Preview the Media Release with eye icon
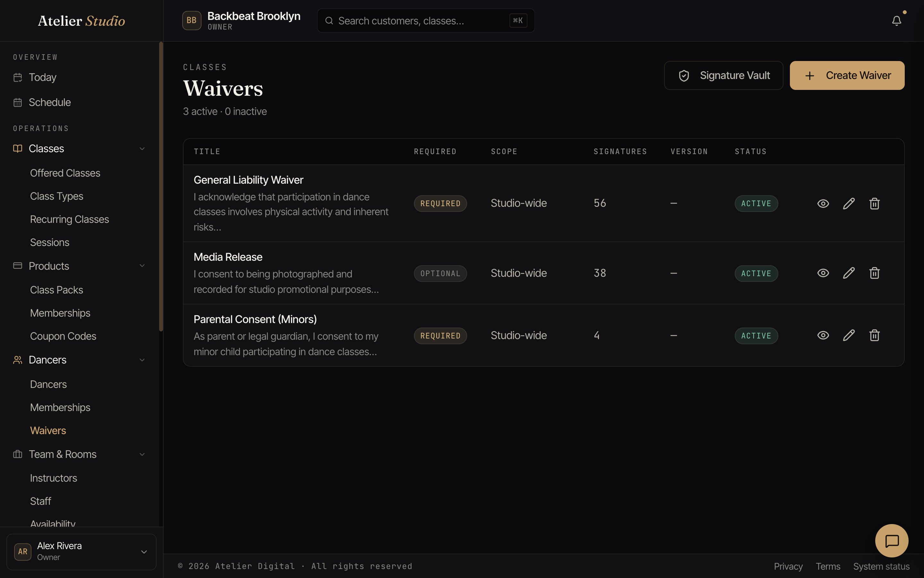This screenshot has width=924, height=578. 823,273
